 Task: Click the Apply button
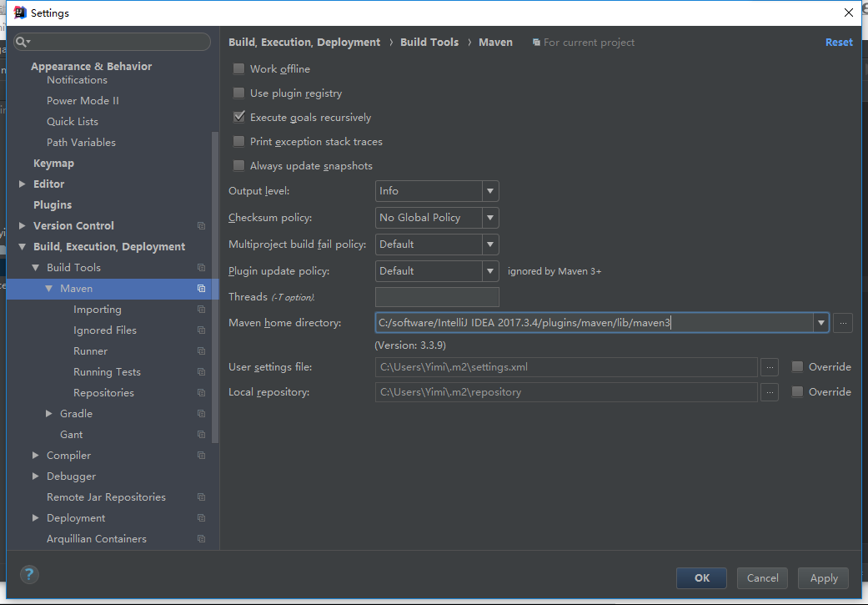pos(823,578)
